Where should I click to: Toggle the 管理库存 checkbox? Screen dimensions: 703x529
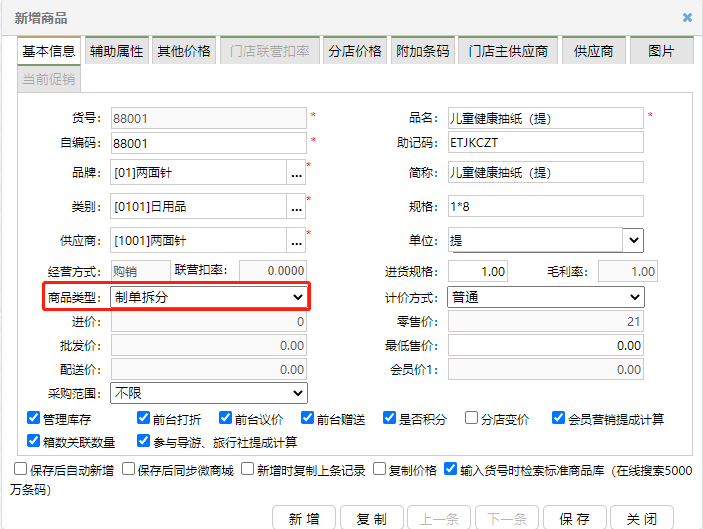coord(33,418)
